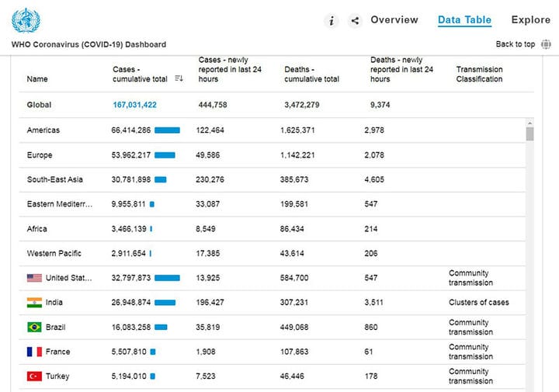Switch to the Overview tab
559x392 pixels.
point(394,20)
